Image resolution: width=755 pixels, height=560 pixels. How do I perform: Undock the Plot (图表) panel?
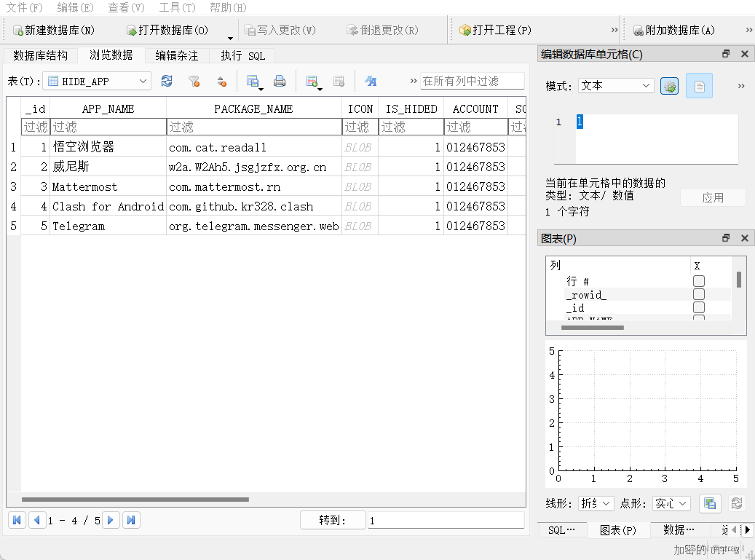tap(726, 238)
